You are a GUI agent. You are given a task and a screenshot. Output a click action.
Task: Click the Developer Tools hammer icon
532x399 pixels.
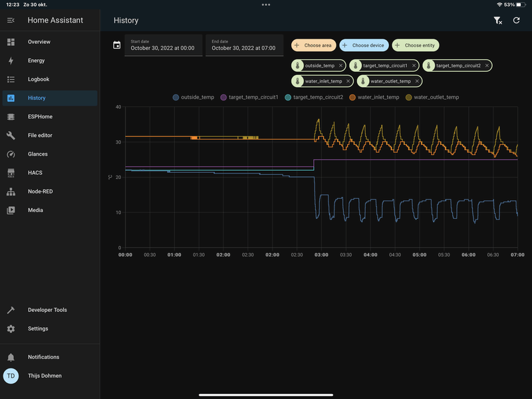[11, 310]
